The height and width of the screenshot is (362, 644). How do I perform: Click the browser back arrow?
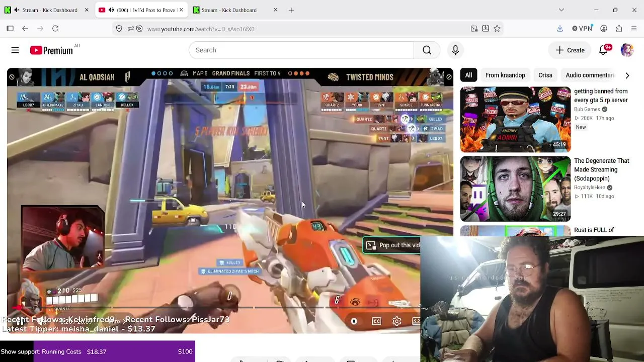tap(25, 29)
